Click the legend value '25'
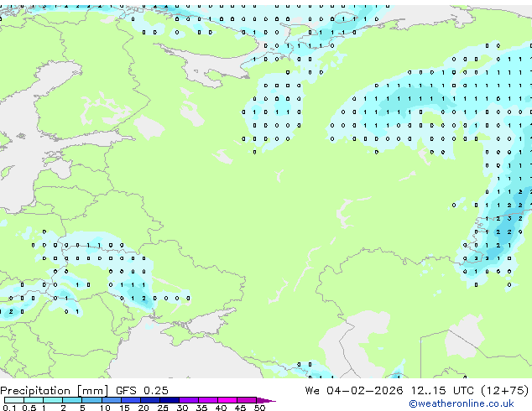Image resolution: width=532 pixels, height=411 pixels. (163, 408)
